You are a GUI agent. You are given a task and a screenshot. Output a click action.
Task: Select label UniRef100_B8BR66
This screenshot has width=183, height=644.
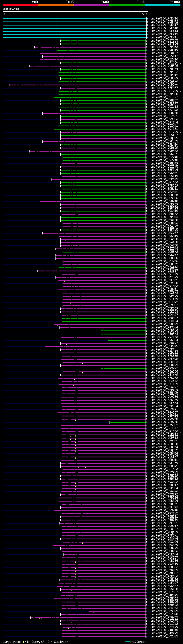pyautogui.click(x=164, y=551)
